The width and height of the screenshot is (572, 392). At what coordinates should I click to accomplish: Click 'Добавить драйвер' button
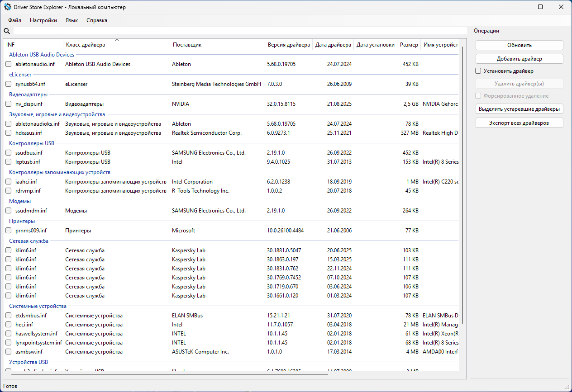click(519, 59)
